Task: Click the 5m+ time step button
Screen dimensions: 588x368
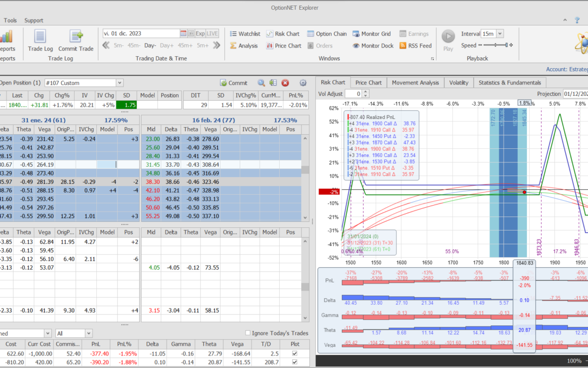Action: (x=203, y=45)
